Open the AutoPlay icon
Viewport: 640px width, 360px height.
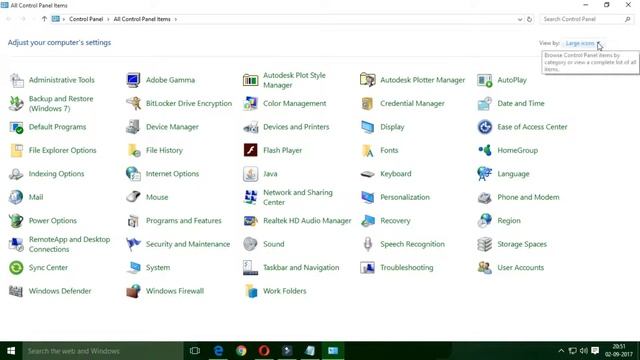(x=485, y=80)
